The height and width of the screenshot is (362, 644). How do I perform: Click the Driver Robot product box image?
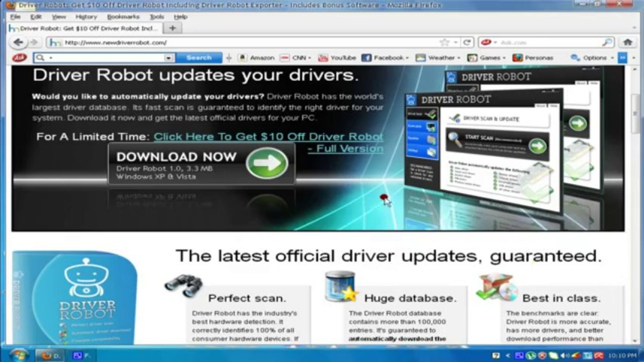pyautogui.click(x=75, y=298)
